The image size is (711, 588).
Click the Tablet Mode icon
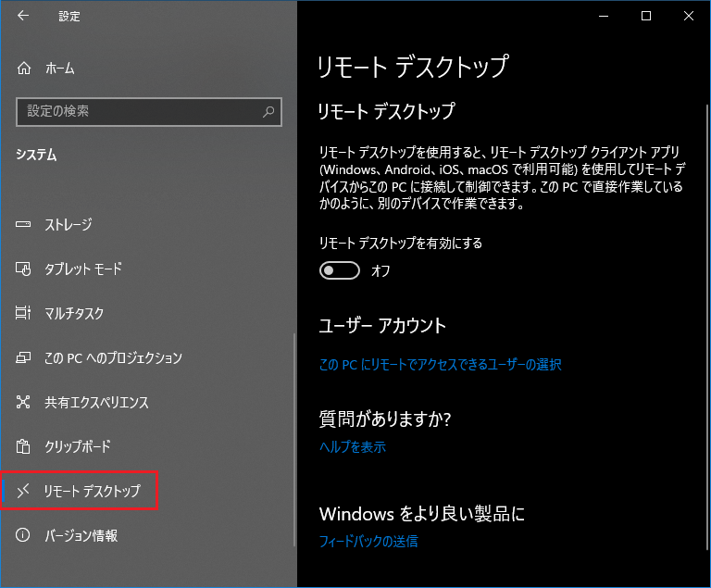(x=25, y=269)
